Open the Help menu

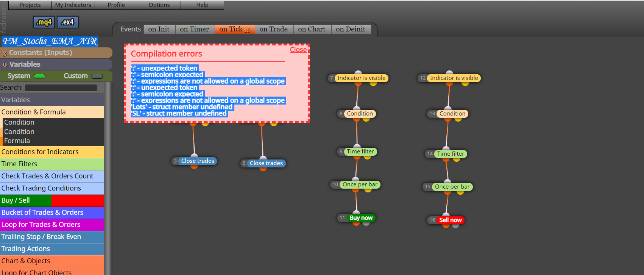202,5
